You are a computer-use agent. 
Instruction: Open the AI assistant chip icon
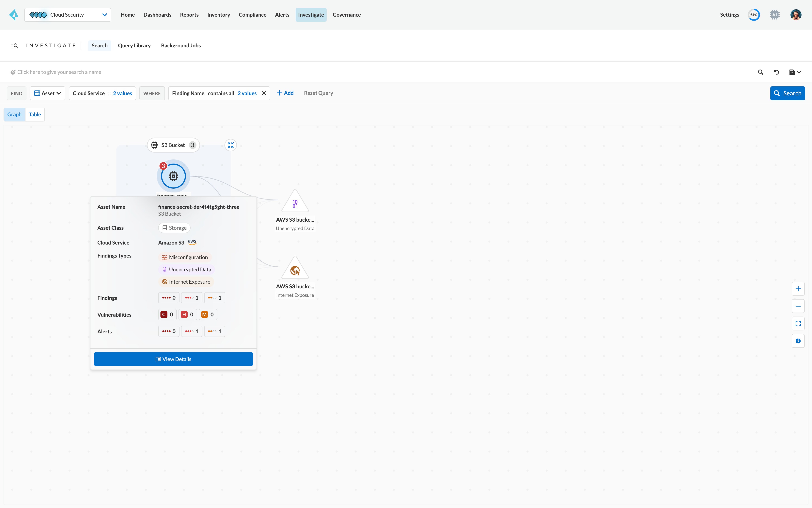click(x=774, y=15)
